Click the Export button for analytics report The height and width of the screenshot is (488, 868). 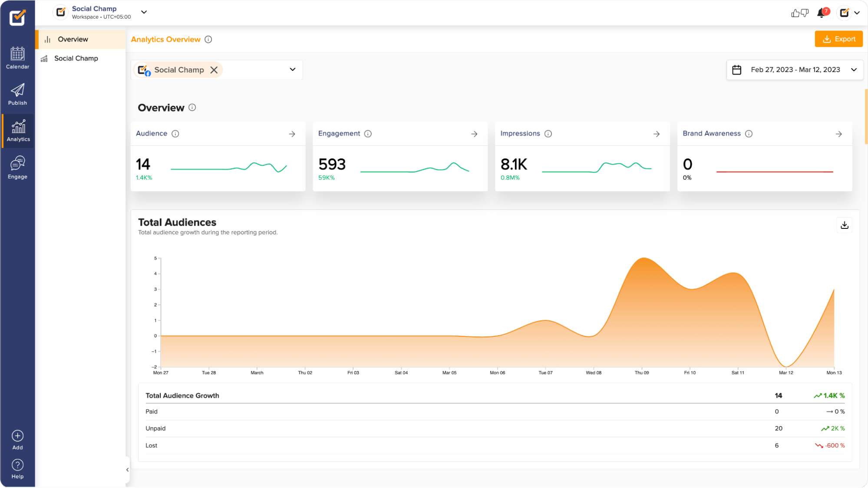coord(839,39)
